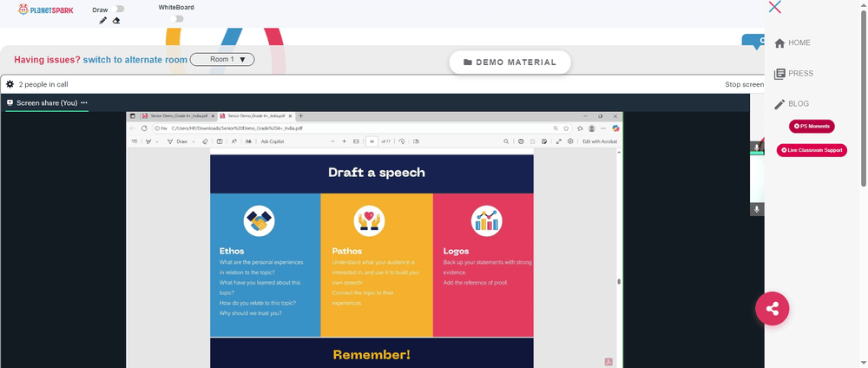Select the PDF Draw tool
The width and height of the screenshot is (868, 368).
177,141
